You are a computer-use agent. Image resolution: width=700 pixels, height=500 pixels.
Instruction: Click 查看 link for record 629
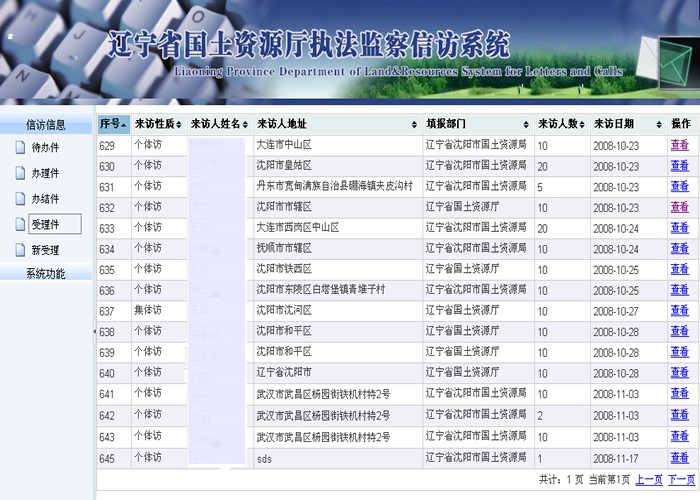tap(679, 145)
